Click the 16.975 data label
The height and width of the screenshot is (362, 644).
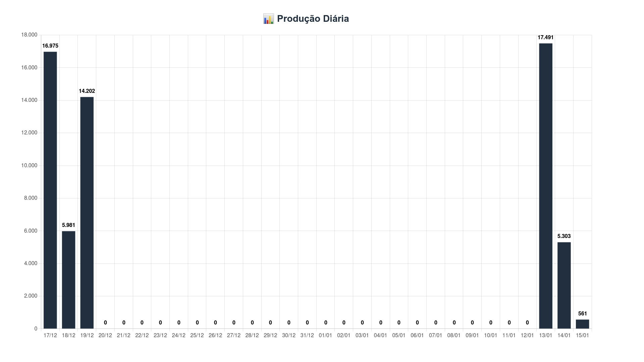point(50,46)
